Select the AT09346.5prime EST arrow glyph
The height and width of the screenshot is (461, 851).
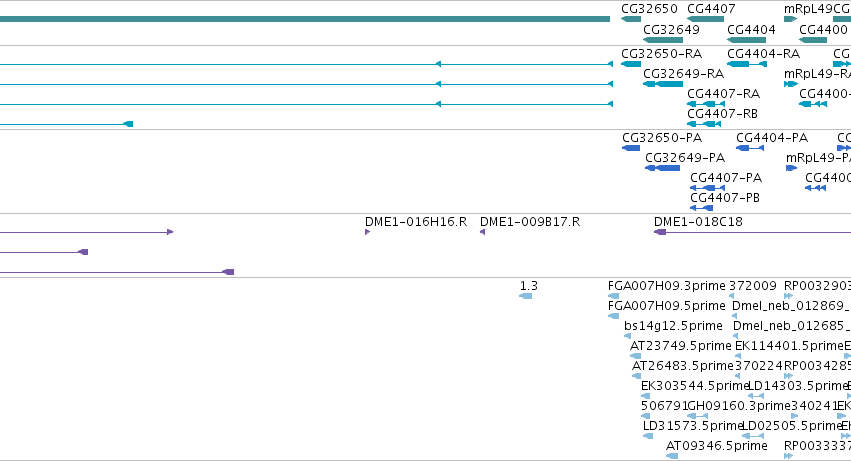pos(672,456)
